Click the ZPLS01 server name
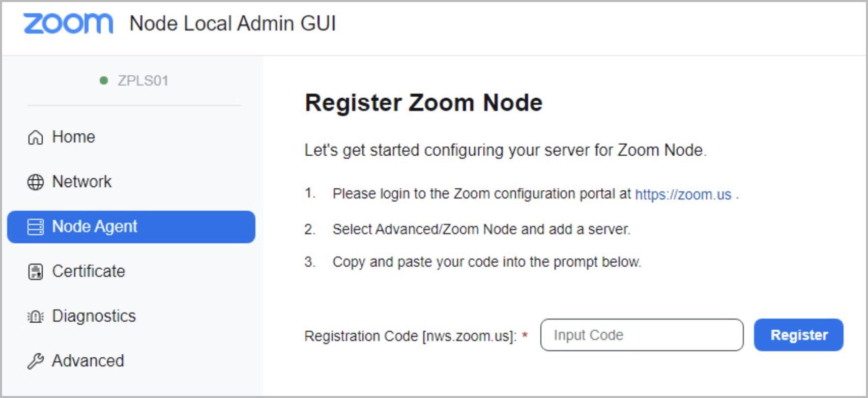868x398 pixels. tap(143, 80)
